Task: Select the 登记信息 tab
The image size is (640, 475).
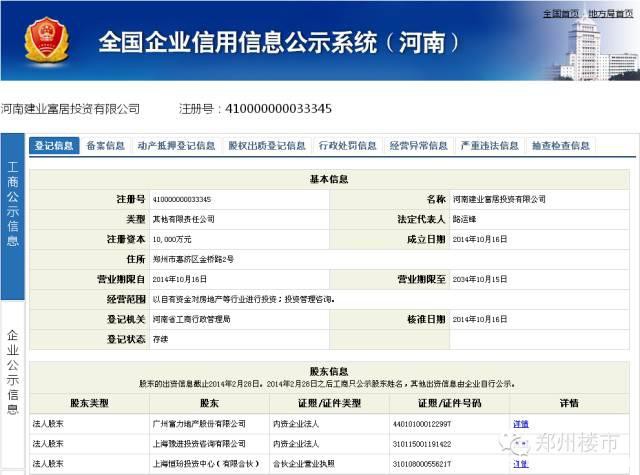Action: [x=54, y=146]
